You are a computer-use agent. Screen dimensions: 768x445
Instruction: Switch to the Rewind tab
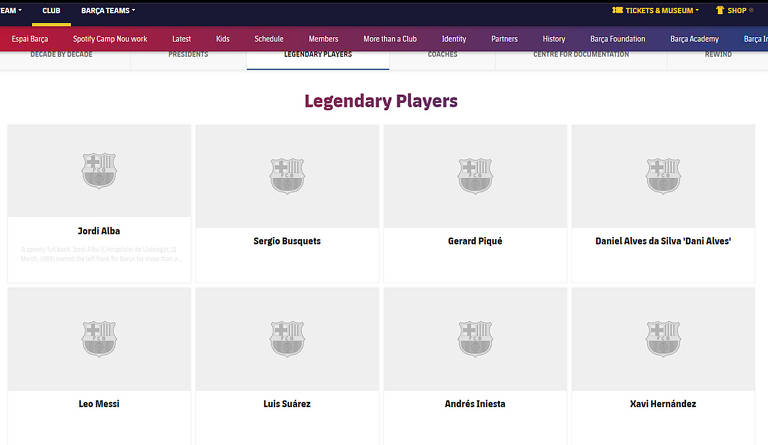coord(718,54)
